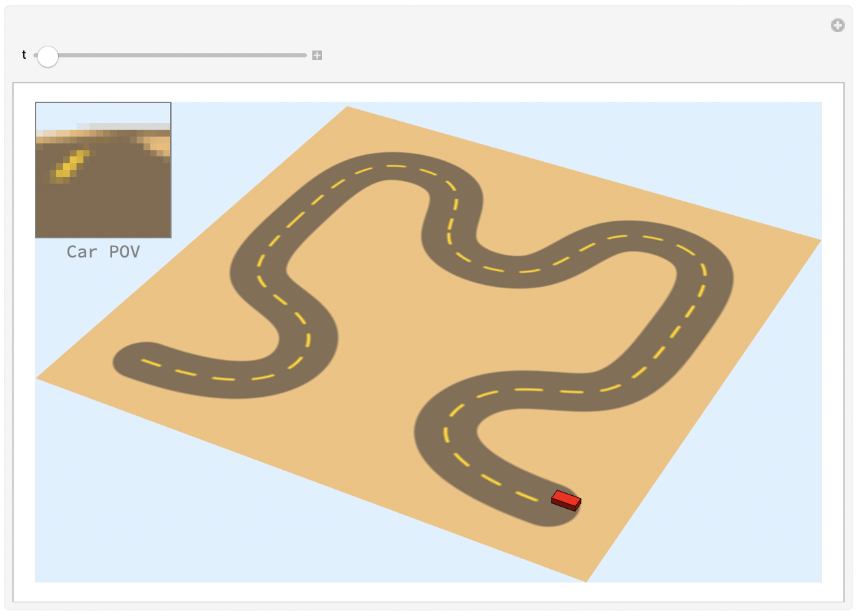Click the 't' slider label
This screenshot has width=857, height=616.
24,55
